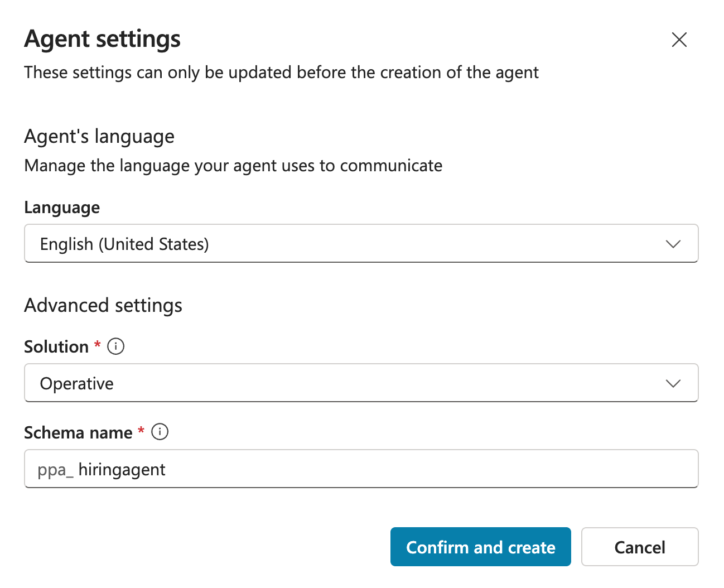724x588 pixels.
Task: Click the X to dismiss Agent settings
Action: tap(679, 40)
